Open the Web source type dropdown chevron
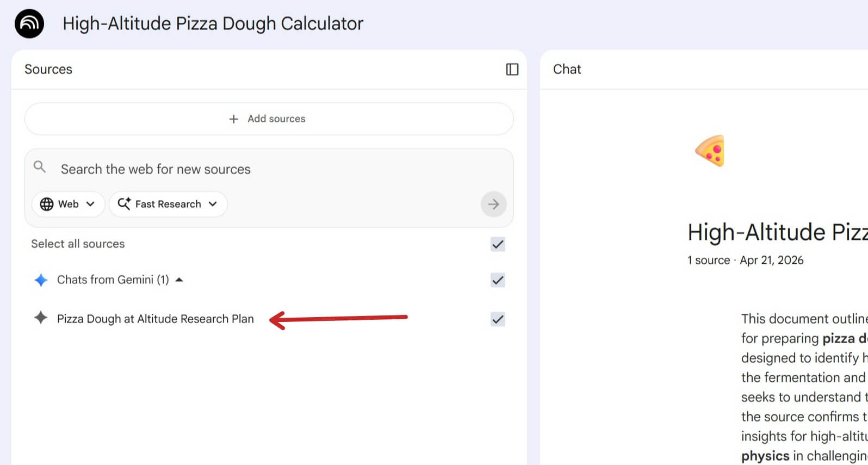The height and width of the screenshot is (465, 868). click(90, 204)
